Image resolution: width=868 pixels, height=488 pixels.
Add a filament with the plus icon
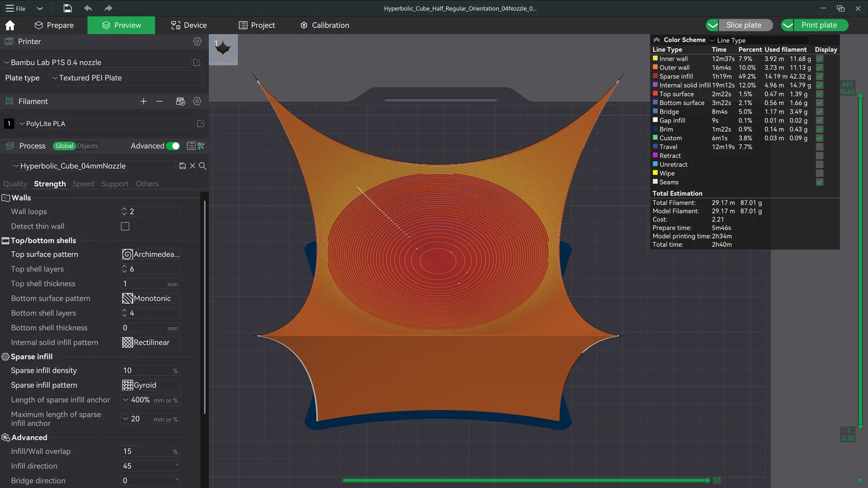(143, 101)
